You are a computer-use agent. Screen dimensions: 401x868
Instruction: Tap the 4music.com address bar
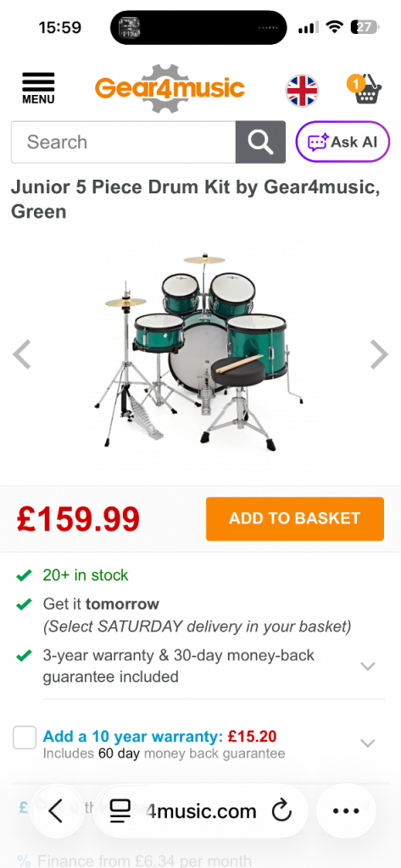click(200, 811)
